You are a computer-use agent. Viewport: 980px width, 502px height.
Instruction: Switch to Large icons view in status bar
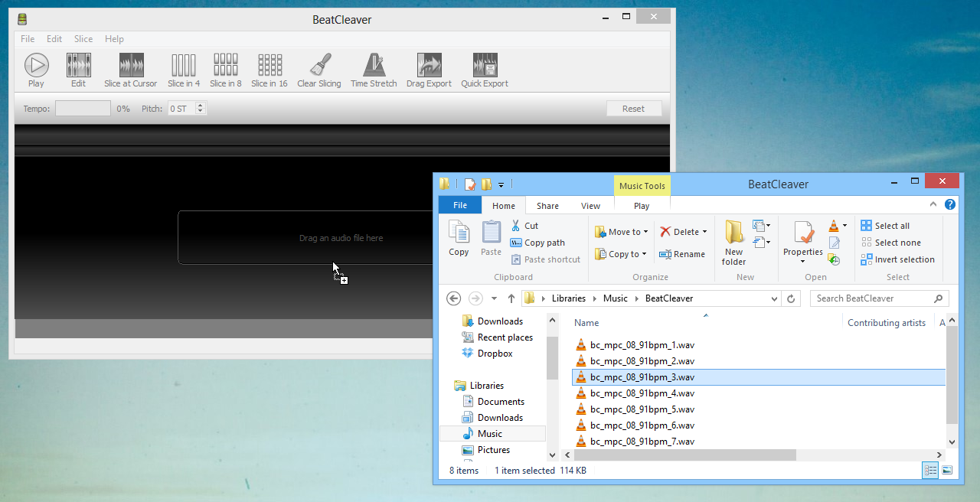(947, 470)
